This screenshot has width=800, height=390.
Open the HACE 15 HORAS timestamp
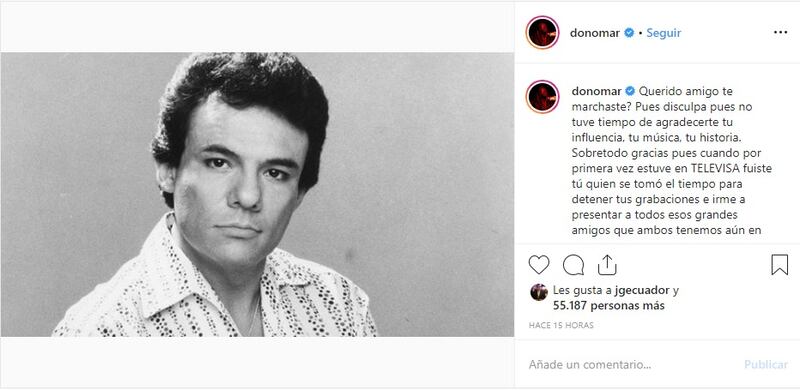[561, 325]
